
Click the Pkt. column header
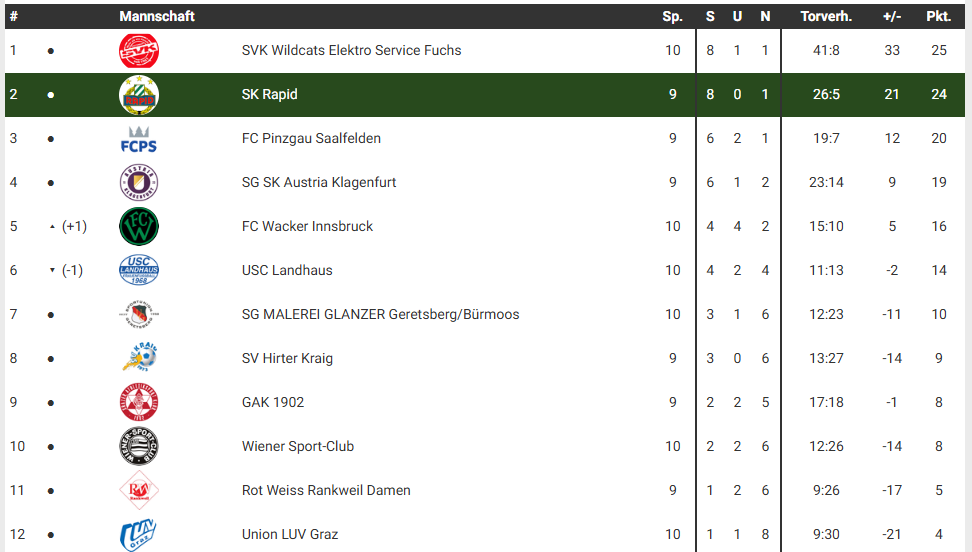tap(938, 16)
